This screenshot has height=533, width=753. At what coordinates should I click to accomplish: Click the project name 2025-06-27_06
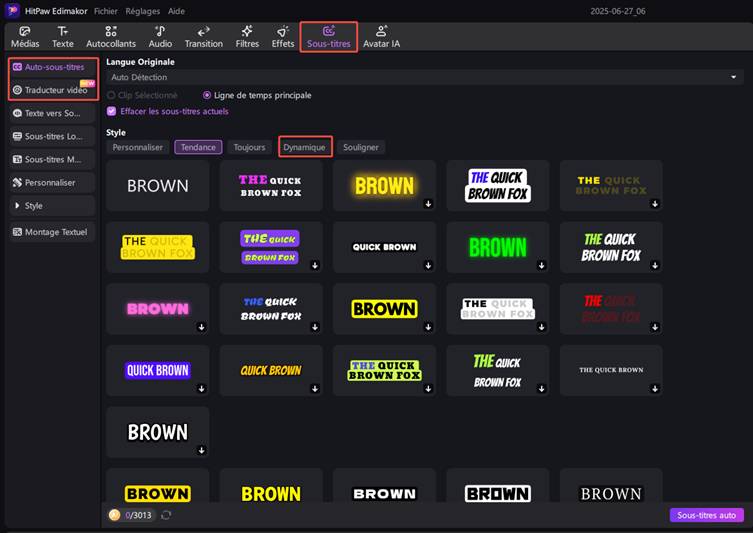tap(618, 11)
